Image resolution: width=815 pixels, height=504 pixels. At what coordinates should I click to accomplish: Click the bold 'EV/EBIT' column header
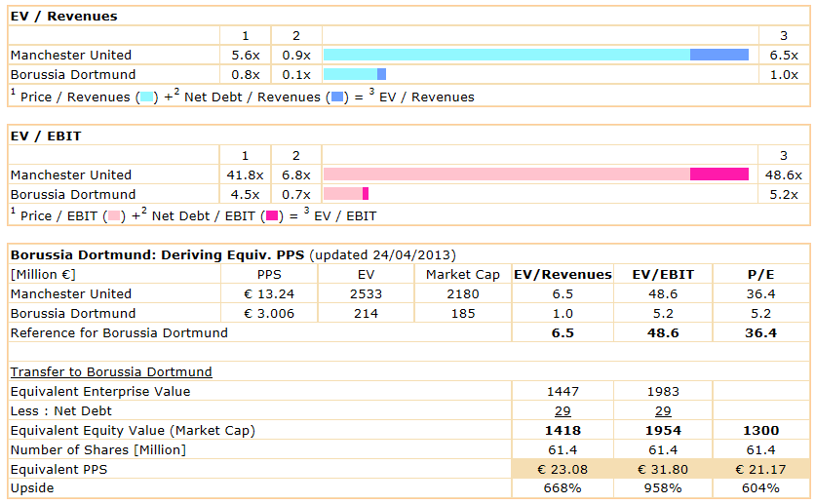pos(663,274)
